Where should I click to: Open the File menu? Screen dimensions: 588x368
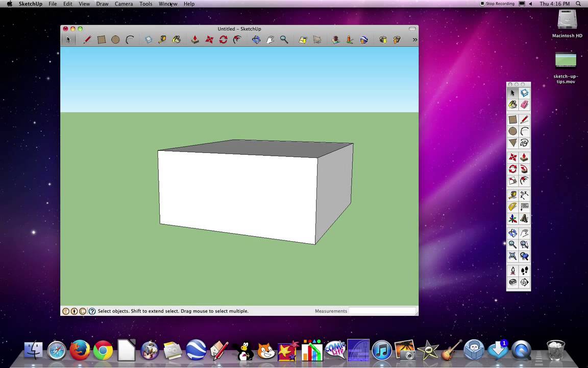53,4
